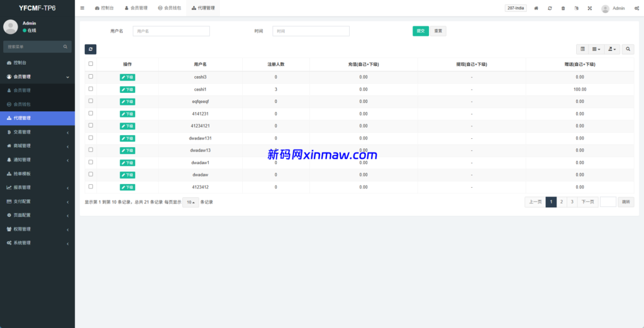
Task: Click search icon in sidebar menu search
Action: (65, 46)
